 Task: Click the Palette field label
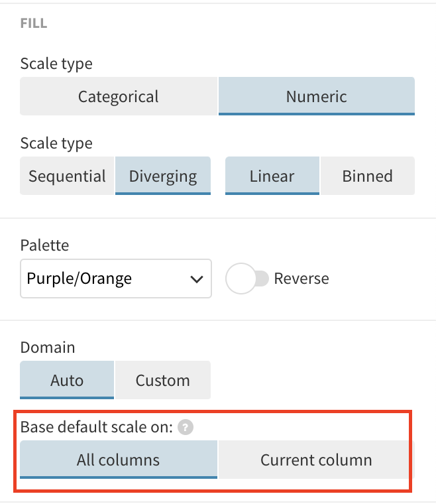(x=44, y=245)
